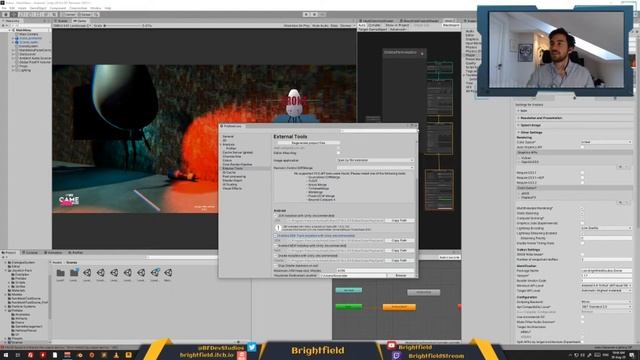Open the File menu

tap(4, 8)
